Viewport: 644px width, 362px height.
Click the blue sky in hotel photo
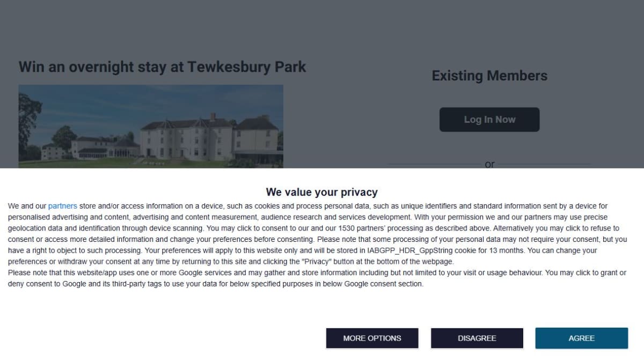[x=161, y=102]
